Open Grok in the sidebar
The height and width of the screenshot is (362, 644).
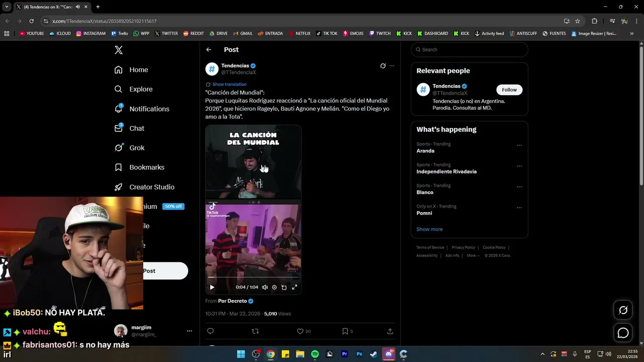(x=129, y=148)
